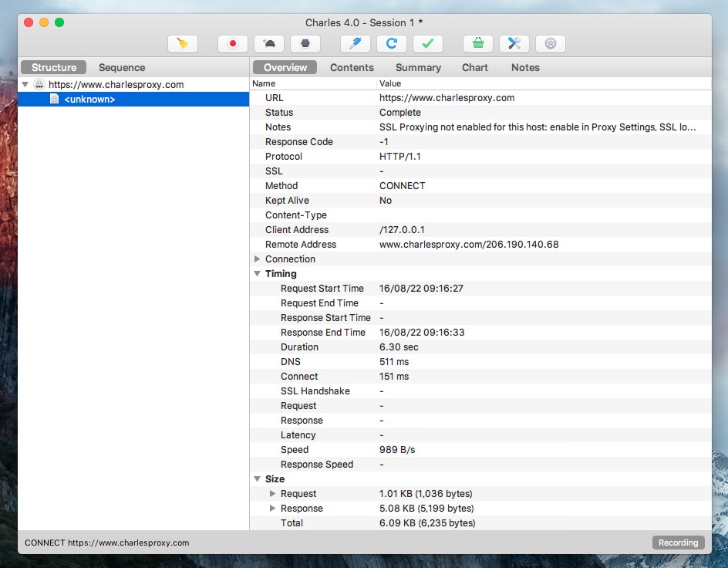Click the pen compose request icon

click(x=356, y=44)
